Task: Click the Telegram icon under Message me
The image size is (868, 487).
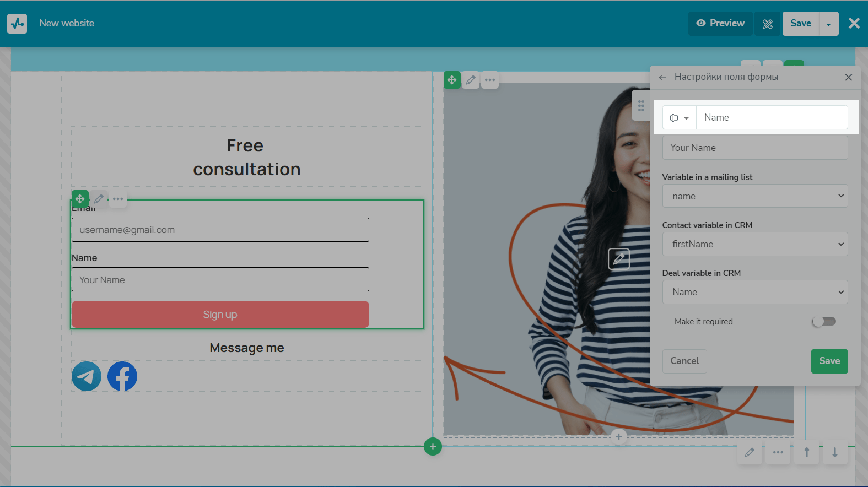Action: (x=87, y=376)
